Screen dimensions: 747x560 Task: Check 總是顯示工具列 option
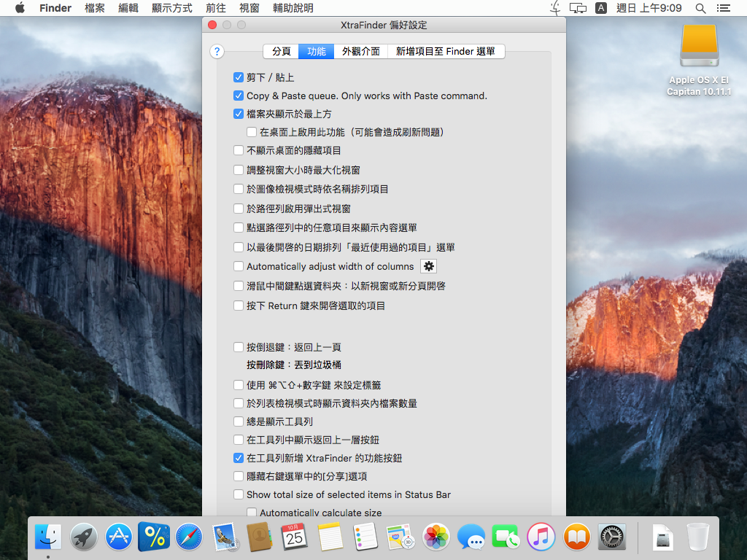[239, 421]
